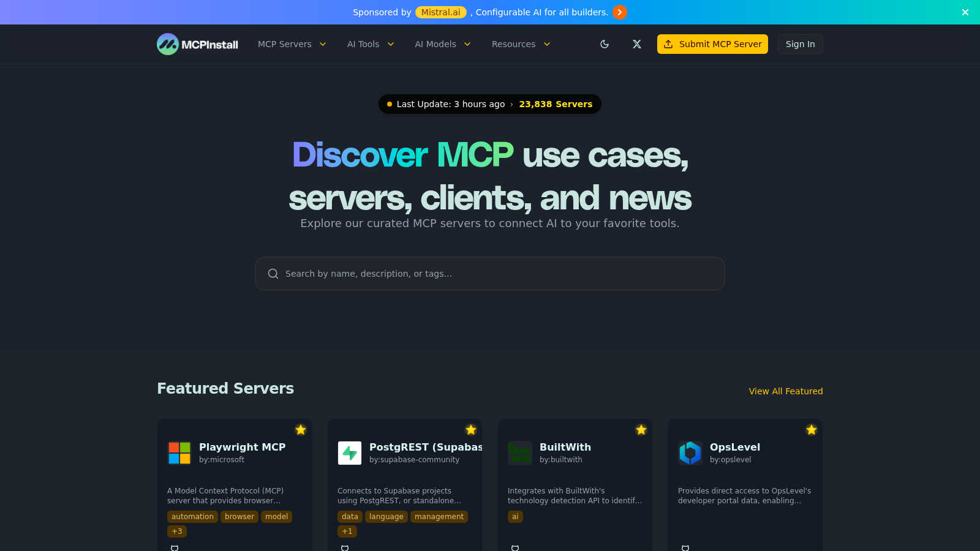Click star on OpsLevel card

click(x=812, y=430)
